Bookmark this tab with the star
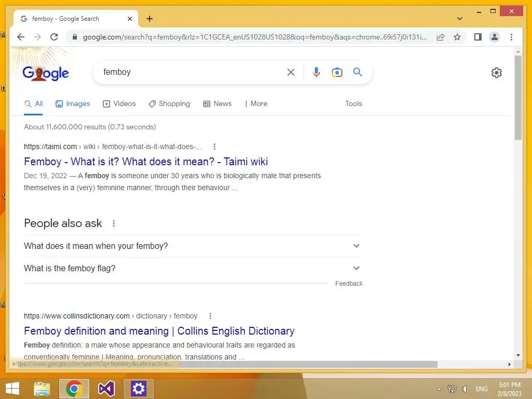The width and height of the screenshot is (532, 399). pos(457,37)
